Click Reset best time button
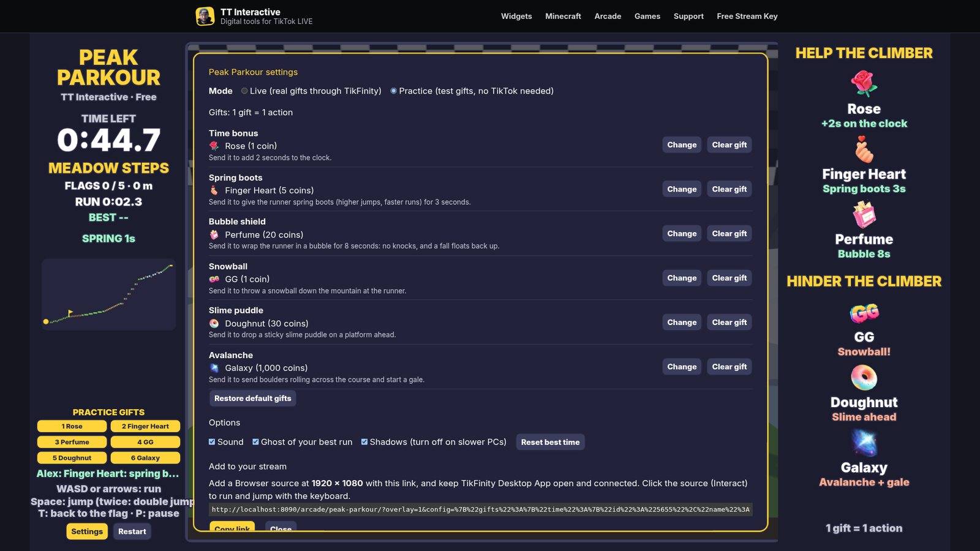Viewport: 980px width, 551px height. click(550, 442)
